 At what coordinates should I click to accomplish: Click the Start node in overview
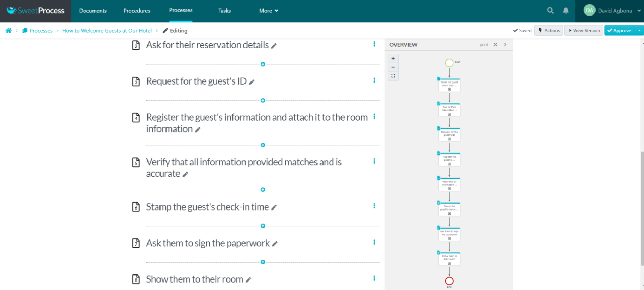pyautogui.click(x=449, y=63)
